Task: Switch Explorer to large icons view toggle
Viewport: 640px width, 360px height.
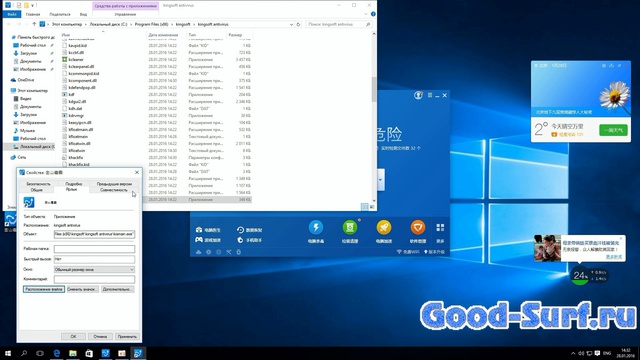Action: pos(372,207)
